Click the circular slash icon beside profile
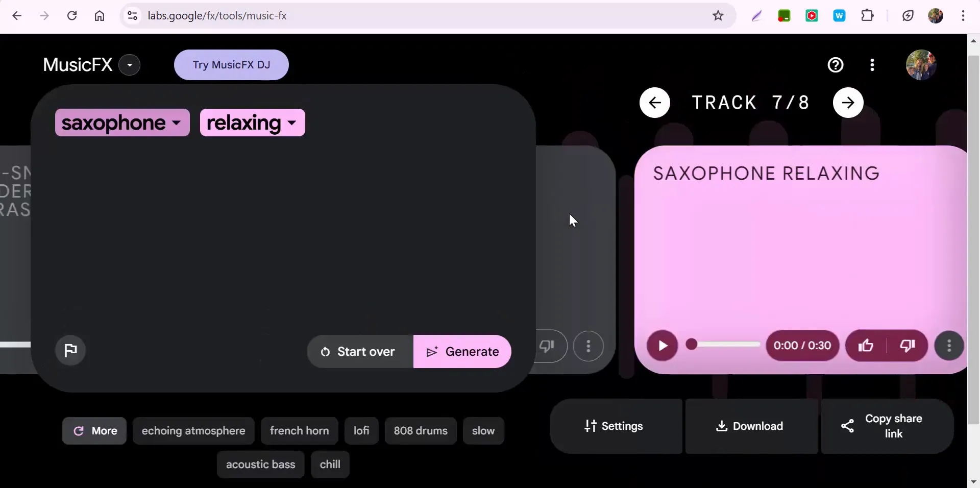This screenshot has height=488, width=980. coord(908,16)
